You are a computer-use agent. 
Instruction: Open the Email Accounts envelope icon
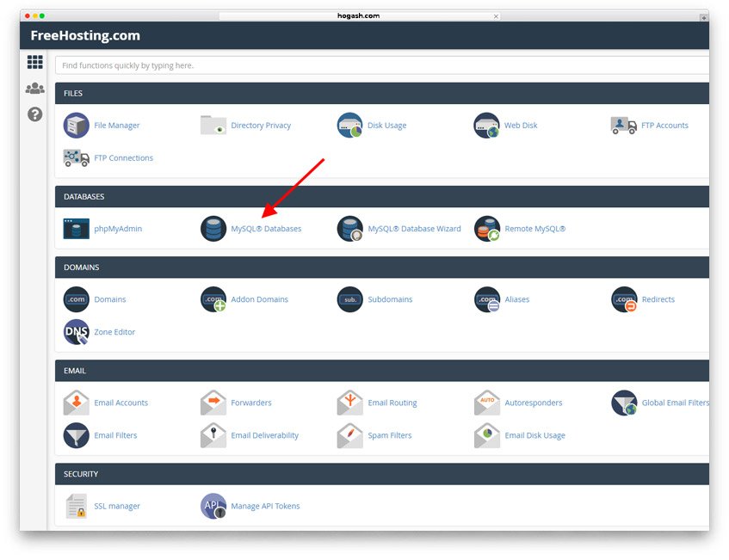click(77, 403)
